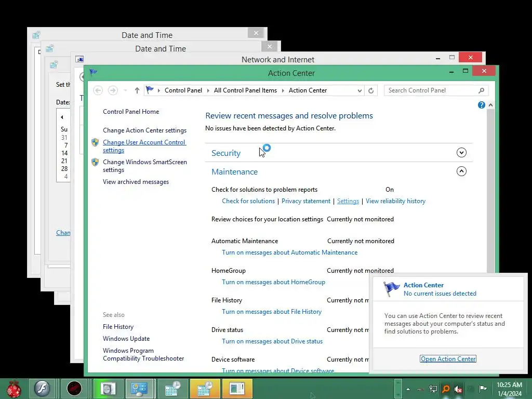Open View archived messages
This screenshot has width=532, height=399.
[x=136, y=182]
